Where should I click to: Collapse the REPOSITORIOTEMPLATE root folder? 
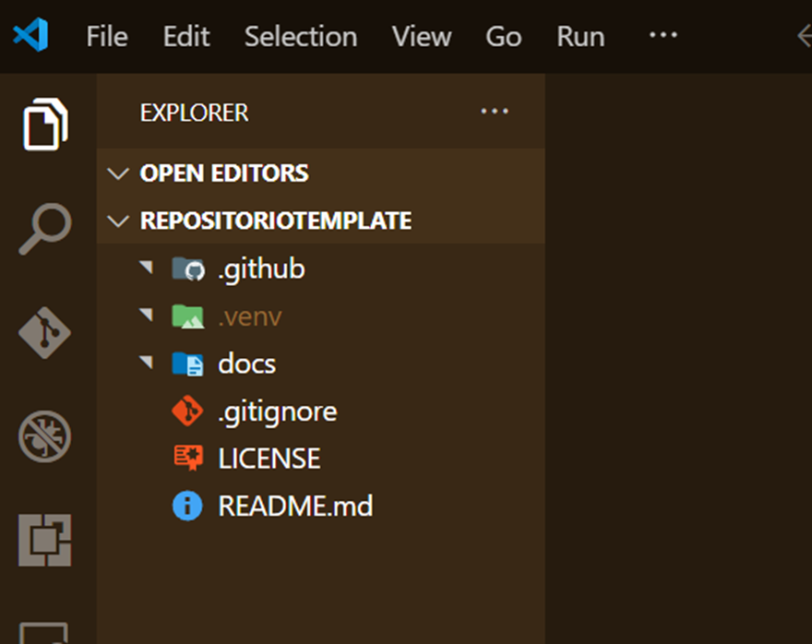point(118,221)
